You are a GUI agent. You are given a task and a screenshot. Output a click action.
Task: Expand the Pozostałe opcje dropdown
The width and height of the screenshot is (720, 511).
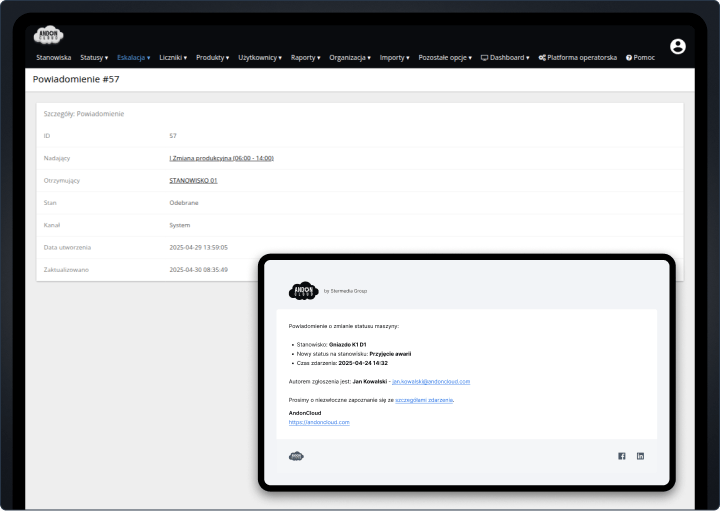coord(445,58)
